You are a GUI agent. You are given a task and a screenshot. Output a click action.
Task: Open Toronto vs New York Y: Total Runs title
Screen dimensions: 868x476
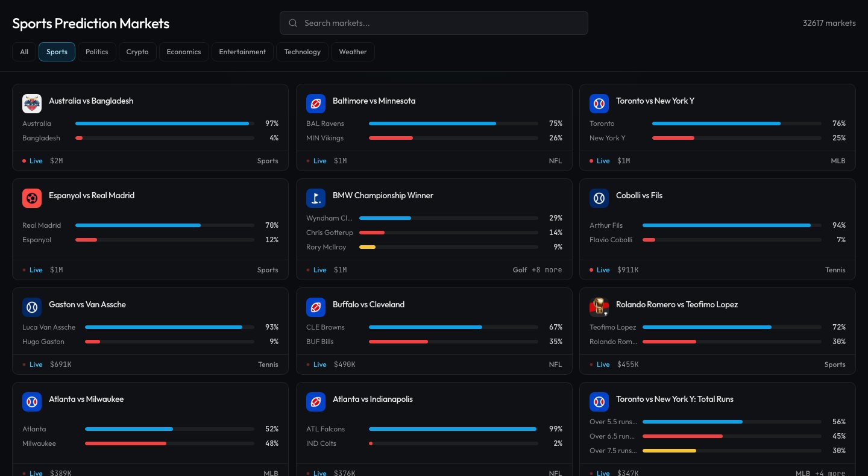(x=675, y=399)
